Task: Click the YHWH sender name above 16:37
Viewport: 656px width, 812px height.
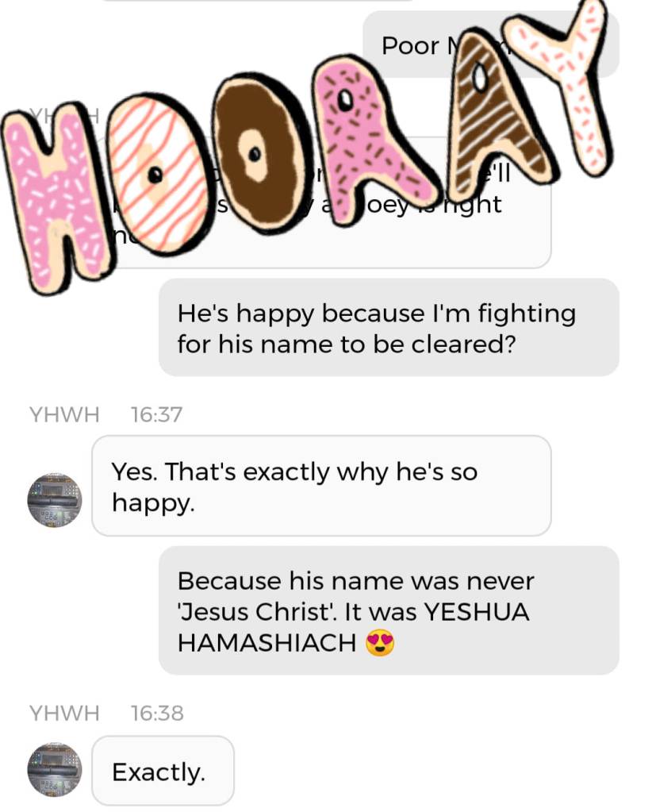Action: 64,415
